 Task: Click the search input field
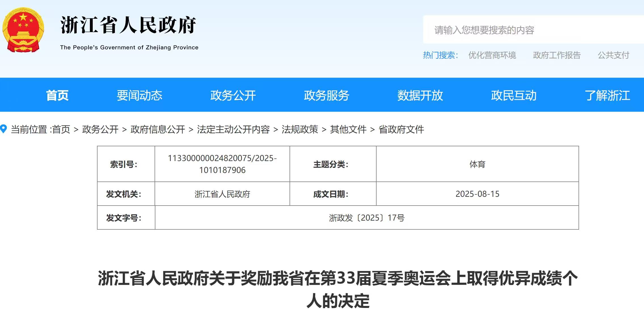coord(533,30)
